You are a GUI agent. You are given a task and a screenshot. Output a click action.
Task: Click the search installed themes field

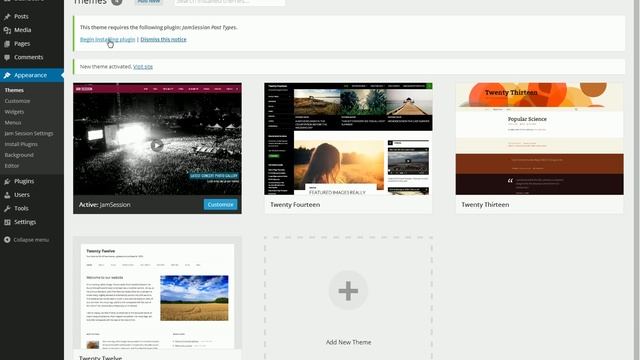coord(229,2)
